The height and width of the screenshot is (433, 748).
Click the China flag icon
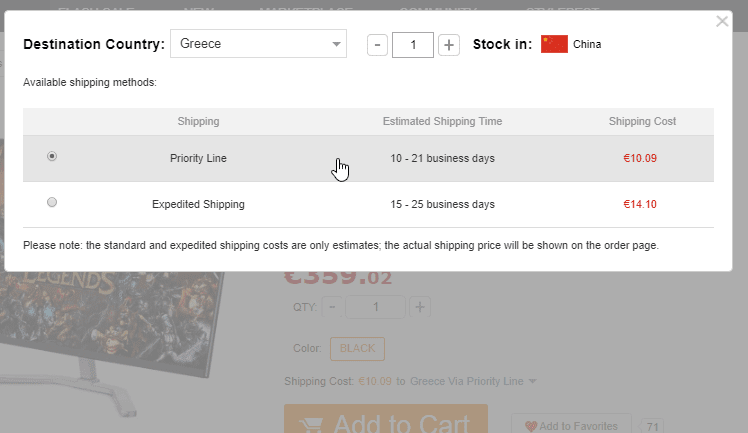tap(554, 44)
